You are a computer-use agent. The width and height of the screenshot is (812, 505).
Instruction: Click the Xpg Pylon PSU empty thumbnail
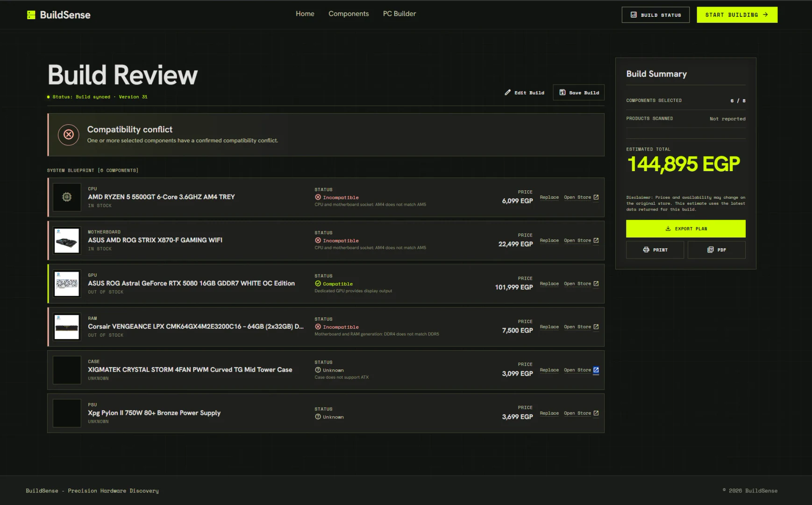(x=67, y=413)
